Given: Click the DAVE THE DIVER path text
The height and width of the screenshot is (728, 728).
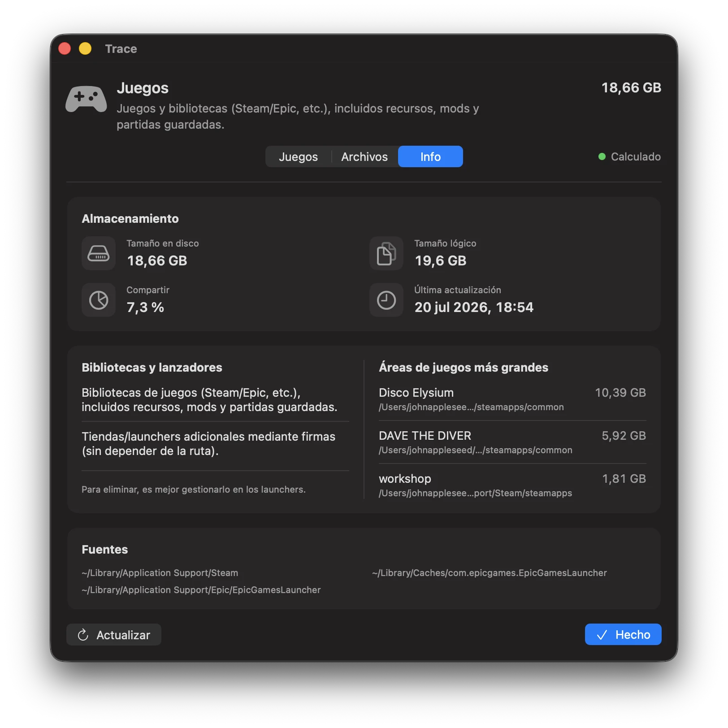Looking at the screenshot, I should [475, 450].
